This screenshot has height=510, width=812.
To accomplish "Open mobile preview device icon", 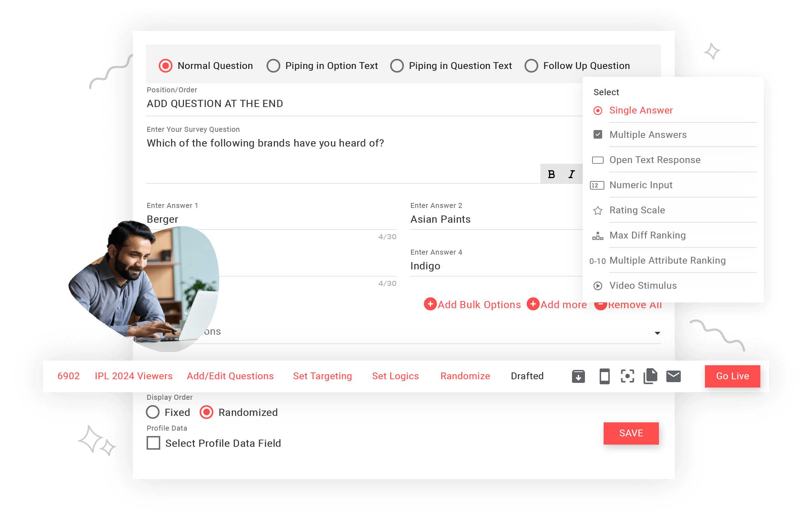I will click(x=604, y=376).
